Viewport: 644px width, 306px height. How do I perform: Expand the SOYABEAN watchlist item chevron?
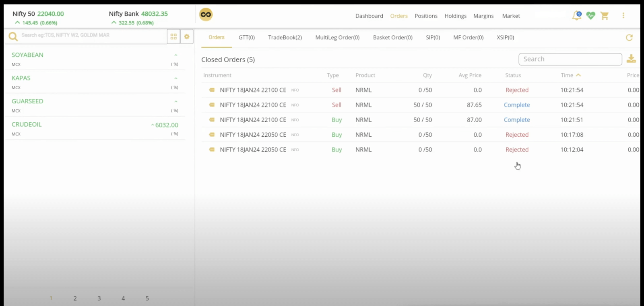point(175,55)
